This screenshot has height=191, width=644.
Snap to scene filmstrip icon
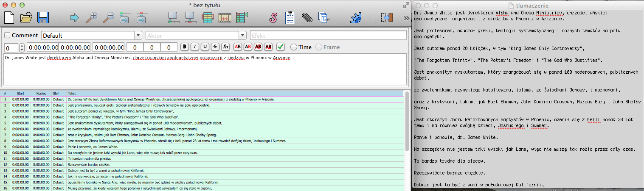(224, 18)
